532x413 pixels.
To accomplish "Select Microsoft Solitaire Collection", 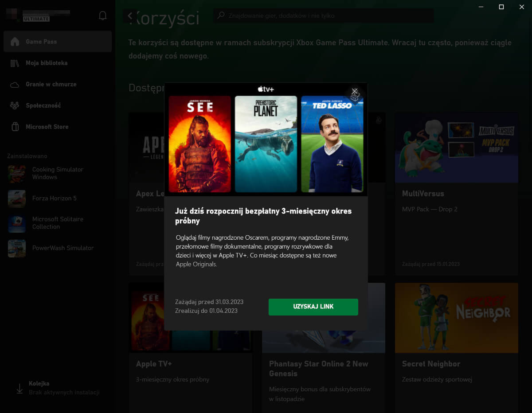I will 58,222.
